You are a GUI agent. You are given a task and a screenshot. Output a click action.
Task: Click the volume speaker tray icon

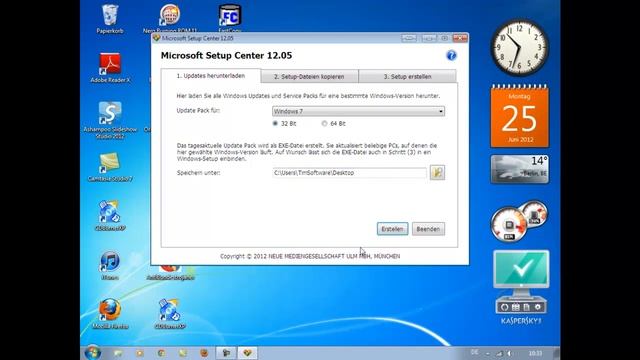(x=509, y=353)
